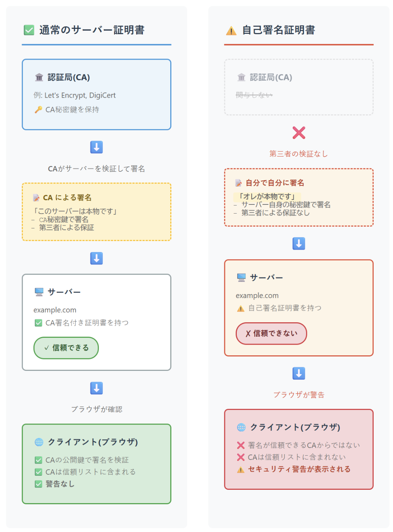
Task: Click the checkbox next to CAの公開鍵で署名を検証
Action: [x=38, y=460]
